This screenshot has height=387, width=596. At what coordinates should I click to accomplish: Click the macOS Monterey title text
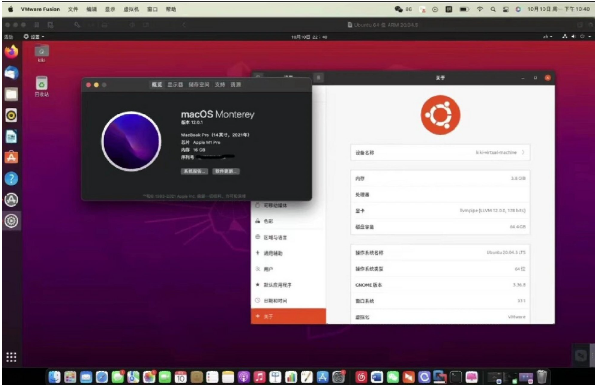tap(217, 114)
